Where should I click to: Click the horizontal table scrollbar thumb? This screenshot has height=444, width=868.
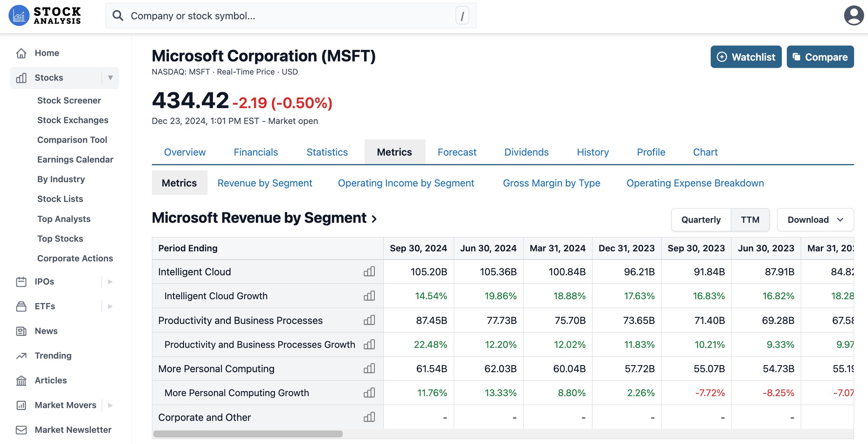pyautogui.click(x=248, y=434)
